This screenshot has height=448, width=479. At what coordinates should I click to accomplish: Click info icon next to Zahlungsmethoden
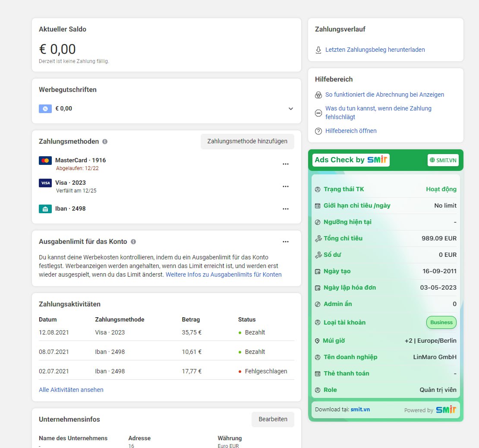click(105, 142)
